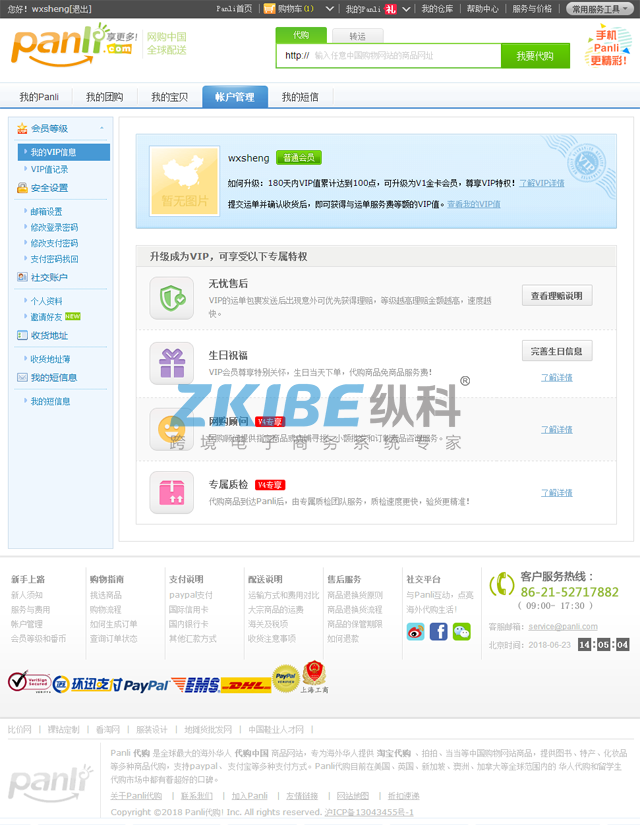
Task: Open the shopping cart icon
Action: [x=269, y=9]
